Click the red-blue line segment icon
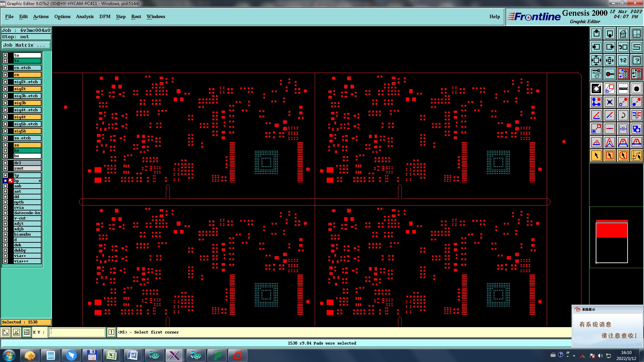Viewport: 644px width, 362px height. [610, 129]
